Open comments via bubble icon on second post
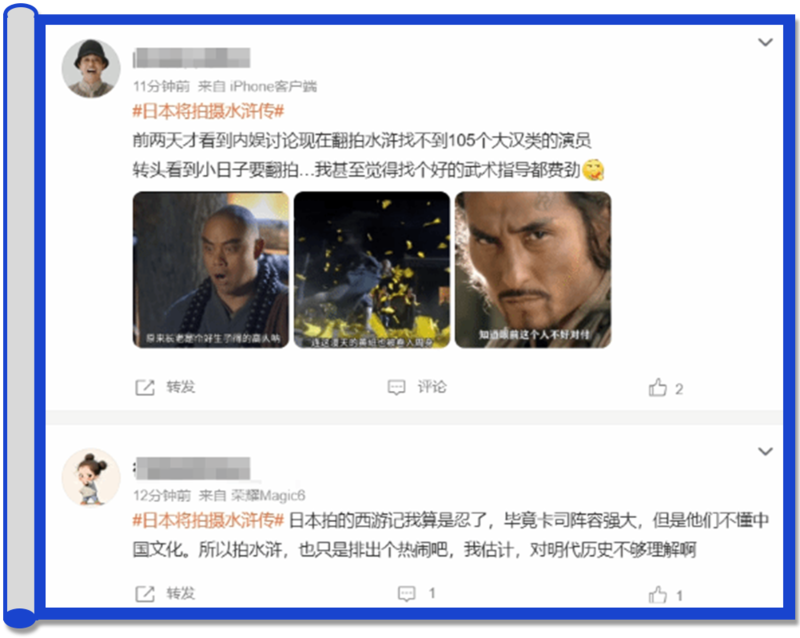The width and height of the screenshot is (800, 638). tap(407, 594)
